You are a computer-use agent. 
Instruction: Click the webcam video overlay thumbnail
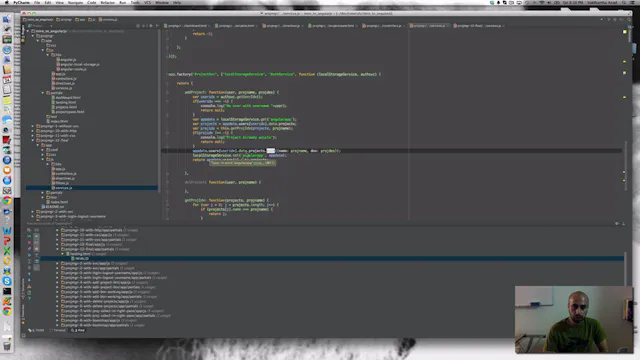point(574,319)
